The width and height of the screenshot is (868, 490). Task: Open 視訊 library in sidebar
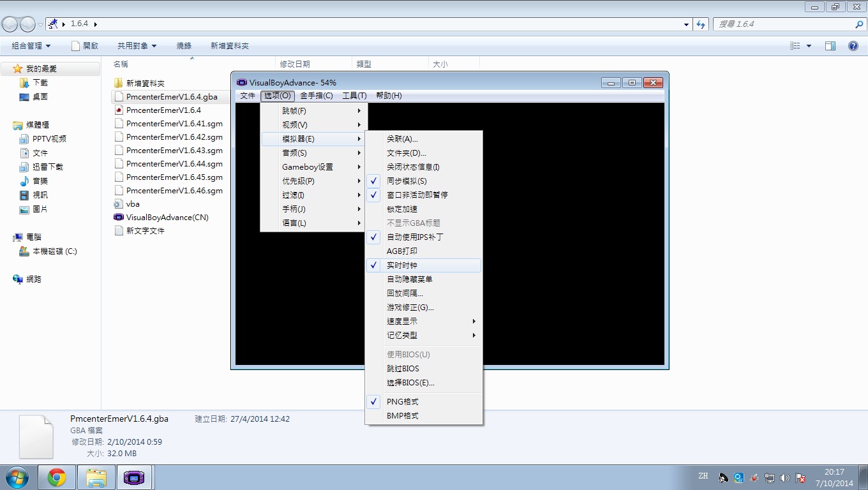(x=34, y=195)
